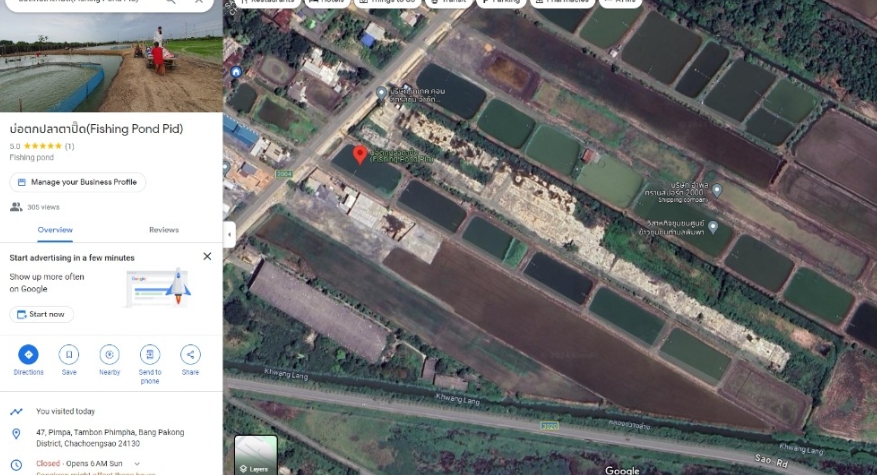The height and width of the screenshot is (475, 877).
Task: Click Manage your Business Profile button
Action: point(78,182)
